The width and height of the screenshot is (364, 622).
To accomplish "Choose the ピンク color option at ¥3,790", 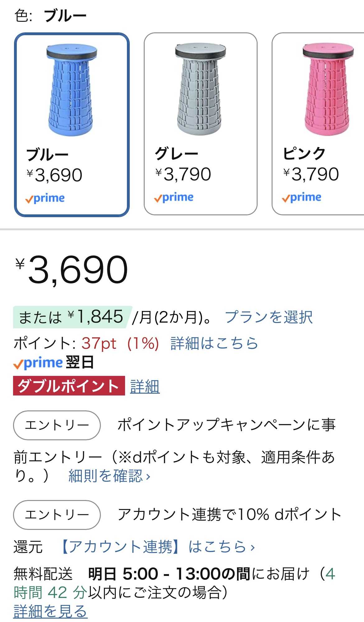I will pos(318,124).
